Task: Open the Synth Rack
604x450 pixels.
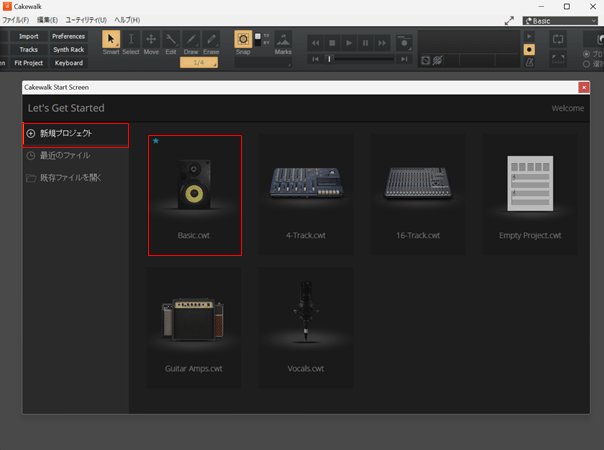Action: click(69, 49)
